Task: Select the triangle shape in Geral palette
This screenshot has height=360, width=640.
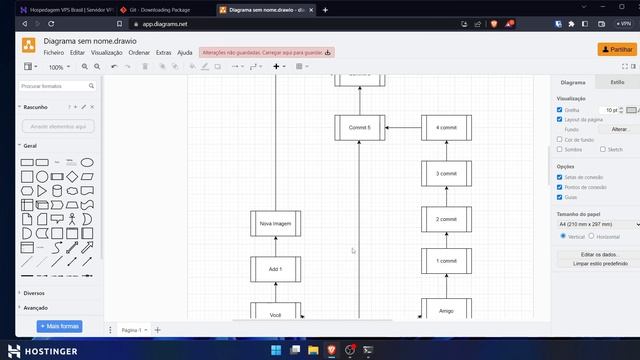Action: click(x=42, y=191)
